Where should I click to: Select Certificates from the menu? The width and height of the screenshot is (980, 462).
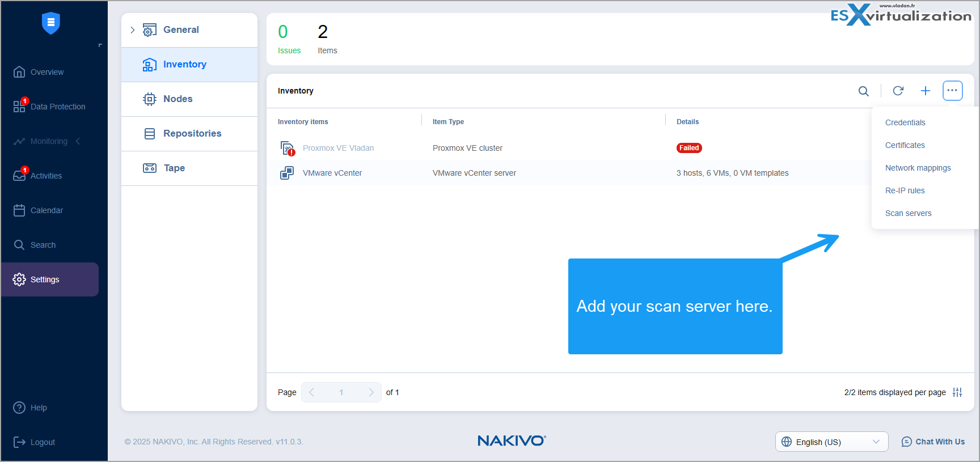pos(905,145)
